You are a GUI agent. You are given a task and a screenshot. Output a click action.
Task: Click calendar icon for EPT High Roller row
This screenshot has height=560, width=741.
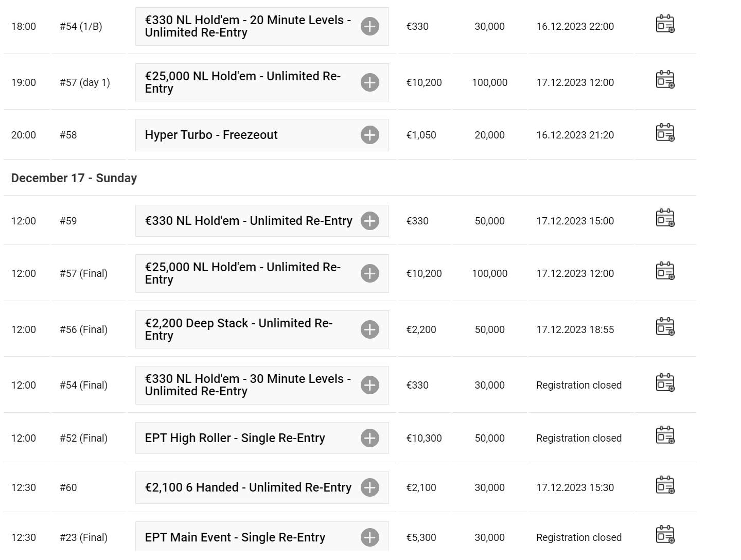tap(665, 435)
